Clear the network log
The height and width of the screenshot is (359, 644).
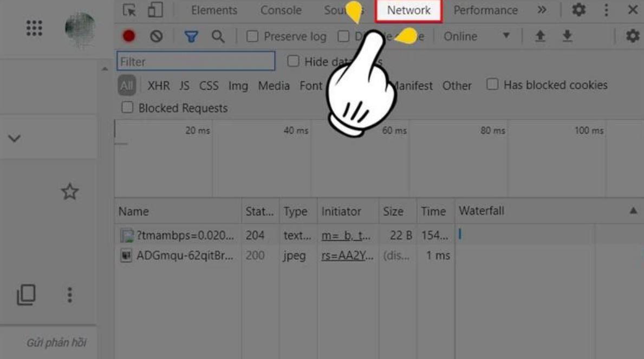coord(156,36)
